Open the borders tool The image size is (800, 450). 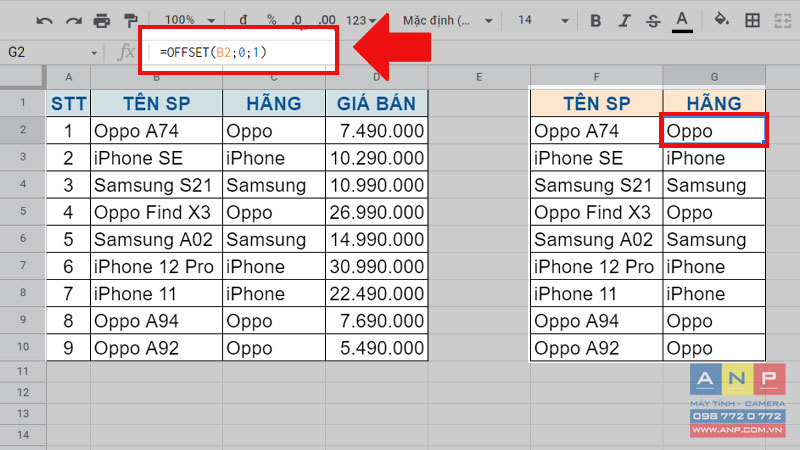coord(752,21)
